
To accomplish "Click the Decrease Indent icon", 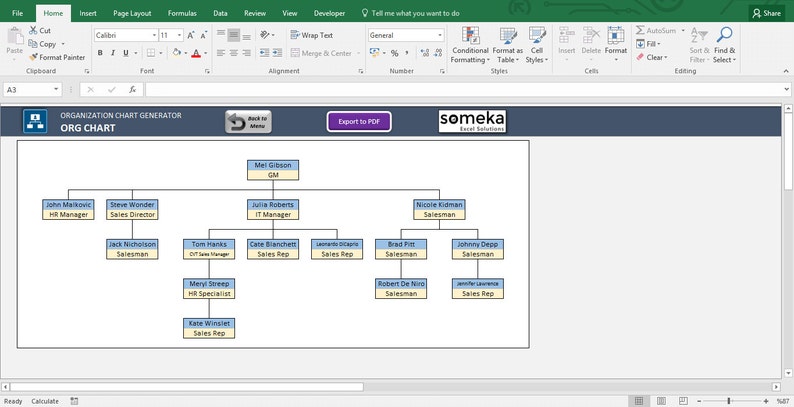I will (264, 53).
